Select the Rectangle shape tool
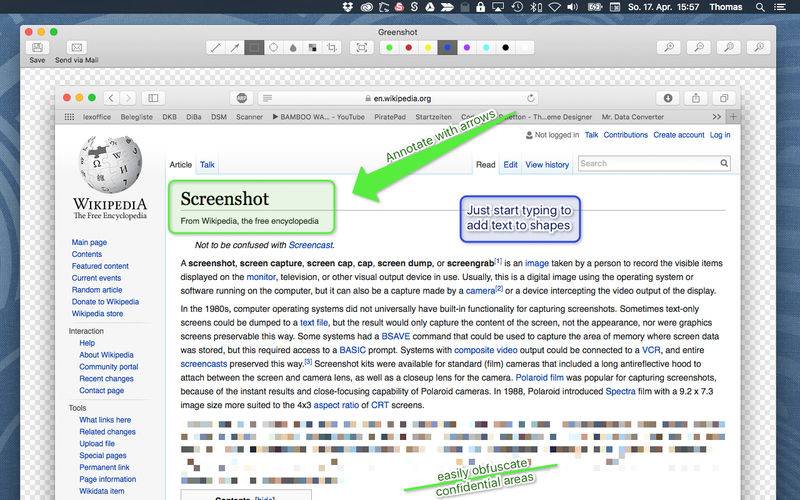Image resolution: width=800 pixels, height=500 pixels. point(254,47)
